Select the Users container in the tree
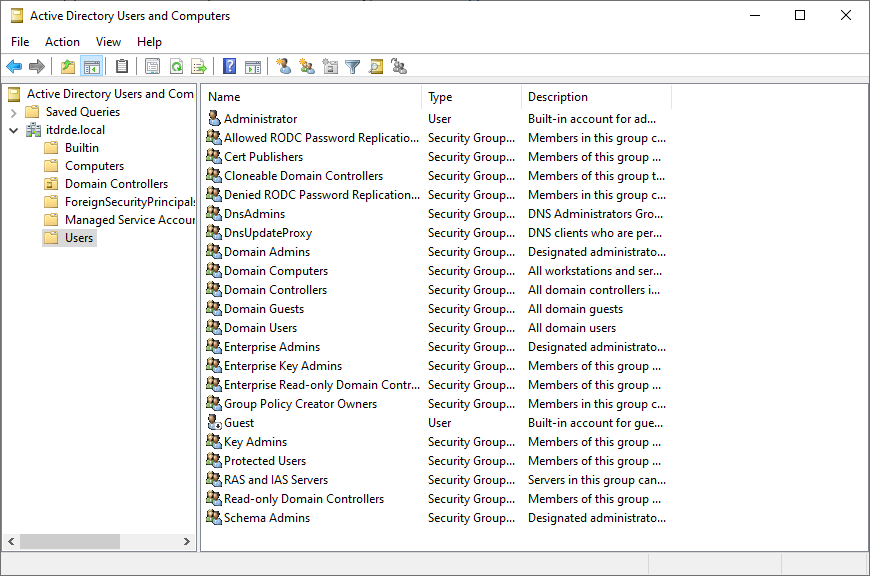 (x=79, y=238)
